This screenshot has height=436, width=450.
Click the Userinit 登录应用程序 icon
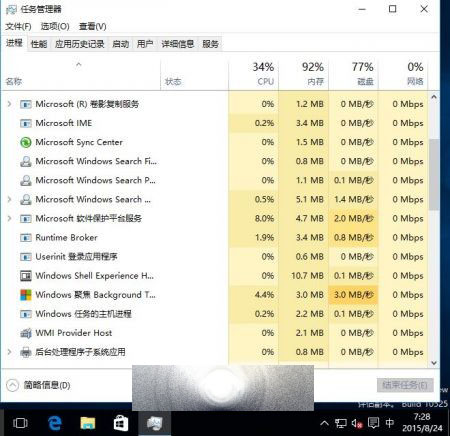[26, 257]
